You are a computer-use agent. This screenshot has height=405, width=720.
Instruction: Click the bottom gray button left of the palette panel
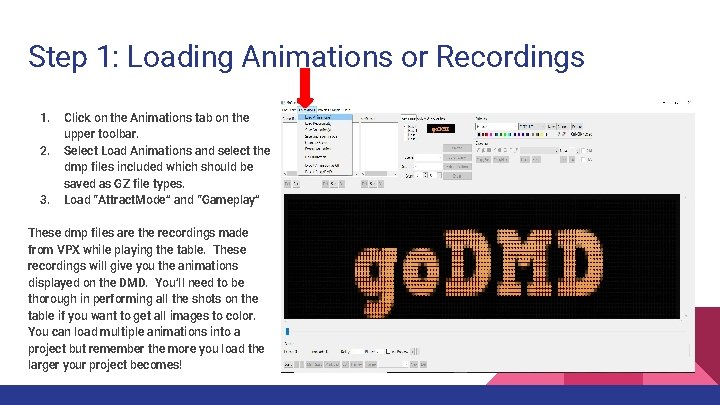click(x=457, y=176)
